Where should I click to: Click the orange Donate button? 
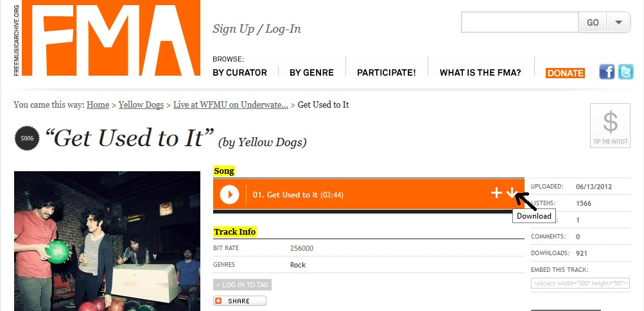565,73
